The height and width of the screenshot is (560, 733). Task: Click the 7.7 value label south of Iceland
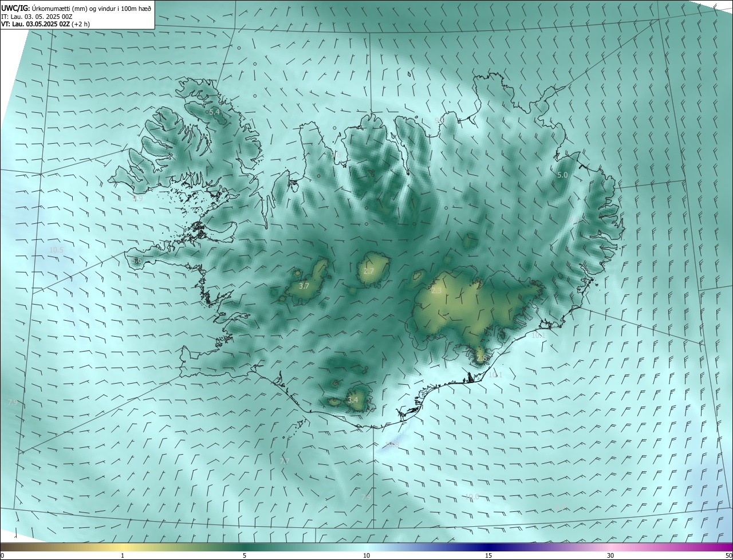coord(285,461)
